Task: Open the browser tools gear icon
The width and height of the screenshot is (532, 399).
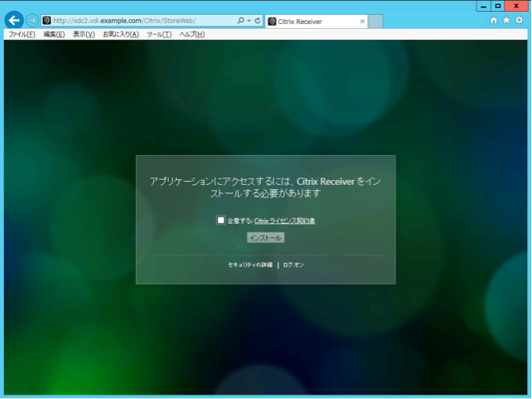Action: [519, 21]
